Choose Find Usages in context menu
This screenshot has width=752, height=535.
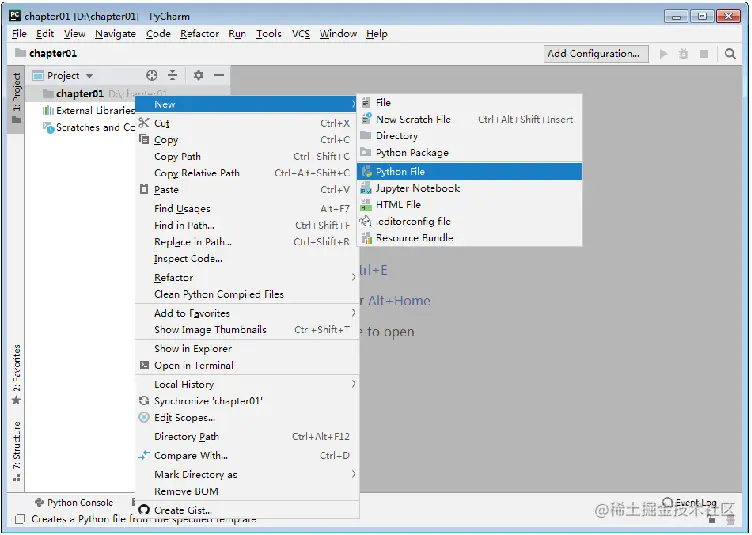(x=247, y=209)
